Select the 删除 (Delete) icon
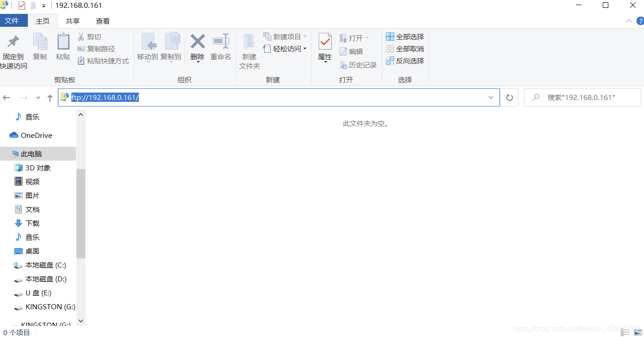The width and height of the screenshot is (644, 337). (x=197, y=48)
